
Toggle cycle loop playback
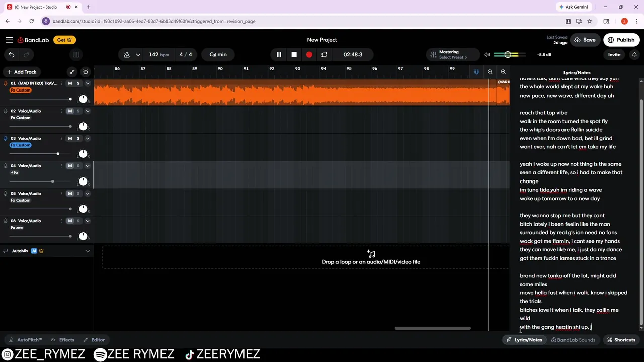click(x=324, y=54)
